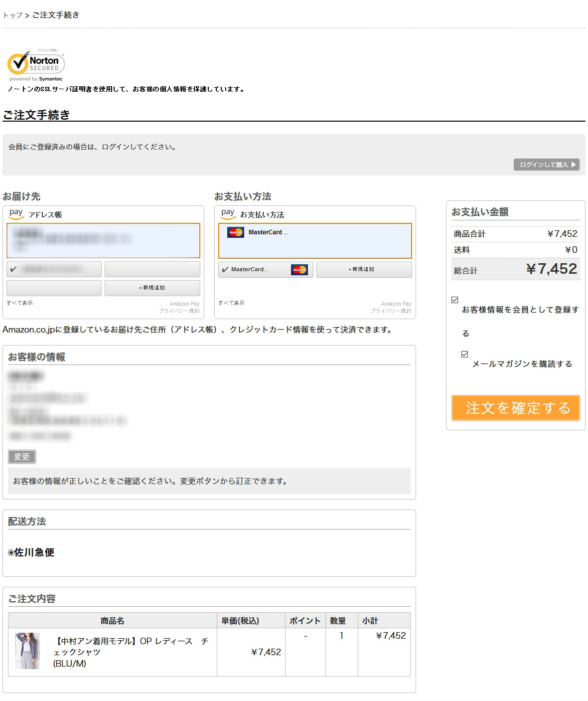The image size is (588, 701).
Task: Click the Amazon Pay logo in payment widget
Action: pos(228,214)
